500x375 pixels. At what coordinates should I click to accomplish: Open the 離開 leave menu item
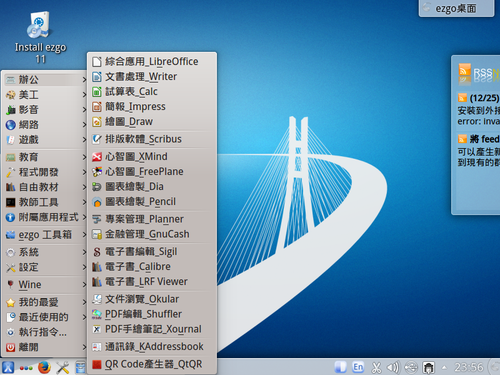tap(45, 347)
